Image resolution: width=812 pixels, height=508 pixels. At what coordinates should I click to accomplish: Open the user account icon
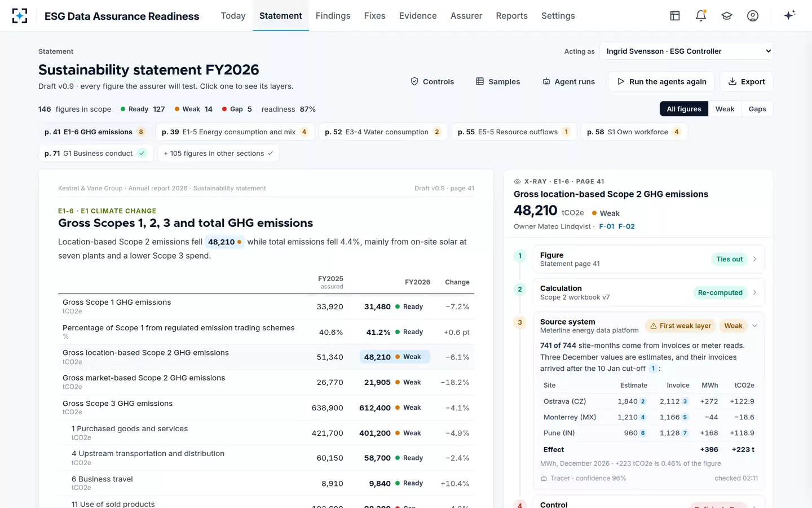coord(753,16)
